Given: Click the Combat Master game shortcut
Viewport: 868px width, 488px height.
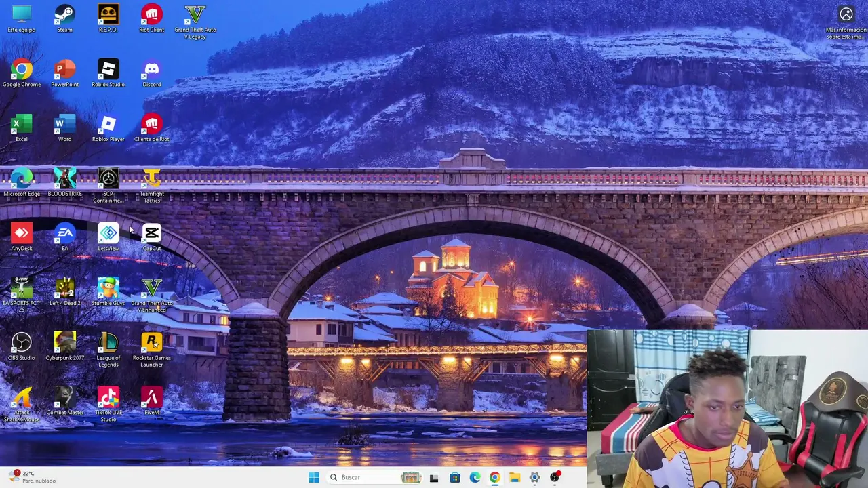Looking at the screenshot, I should click(64, 401).
